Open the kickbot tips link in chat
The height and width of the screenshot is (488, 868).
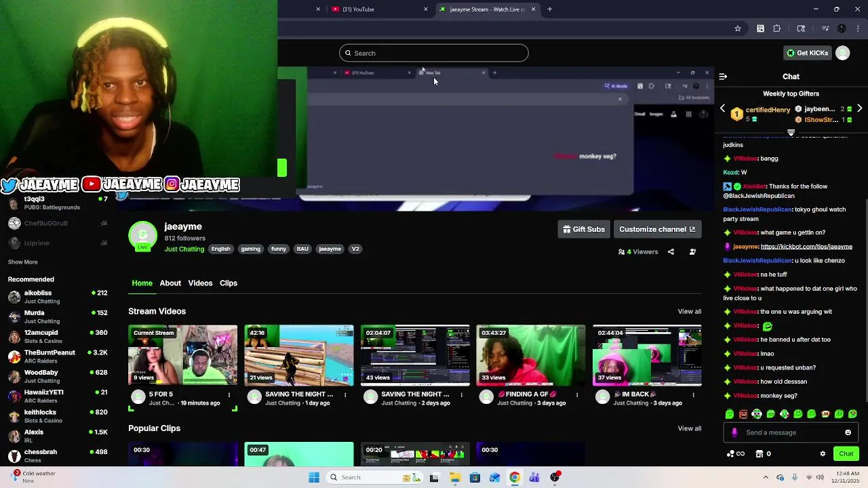[806, 247]
